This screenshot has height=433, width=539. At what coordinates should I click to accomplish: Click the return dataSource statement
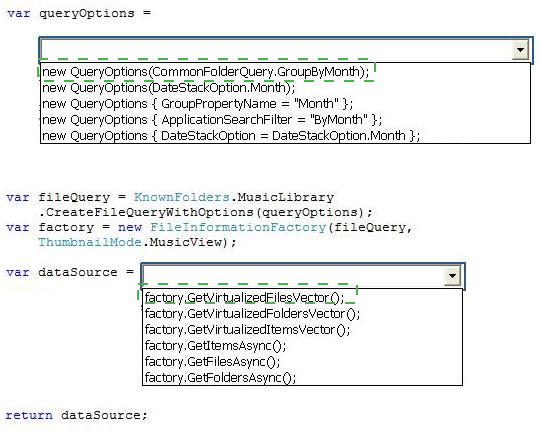76,415
